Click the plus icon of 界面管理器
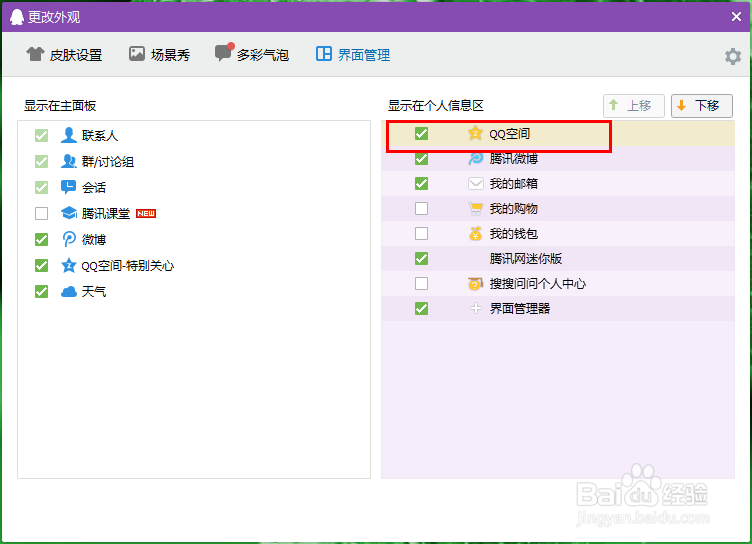752x544 pixels. point(475,308)
